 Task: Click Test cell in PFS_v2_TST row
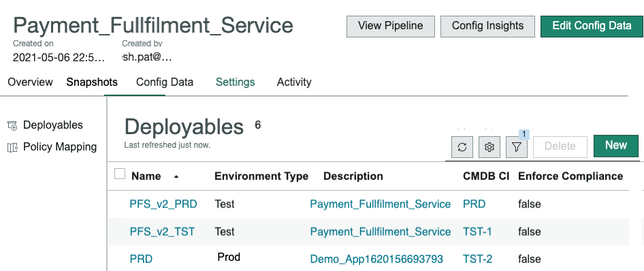(x=225, y=232)
